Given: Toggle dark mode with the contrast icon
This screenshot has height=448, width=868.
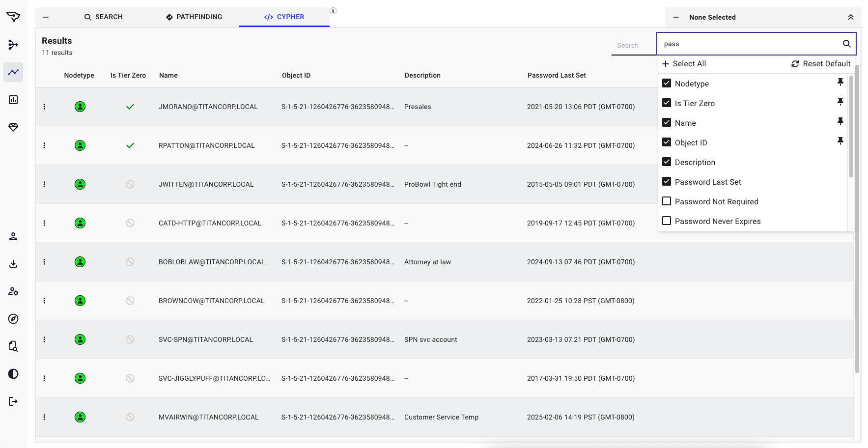Looking at the screenshot, I should click(x=13, y=374).
